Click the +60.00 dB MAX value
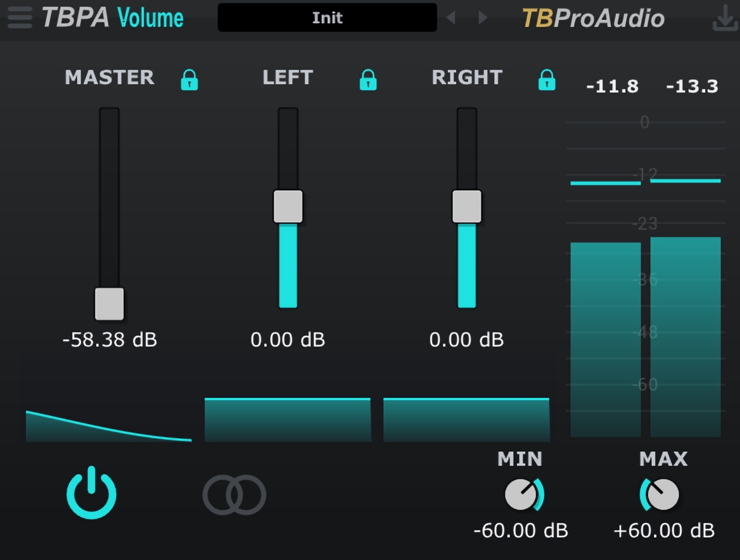This screenshot has width=740, height=560. point(664,531)
